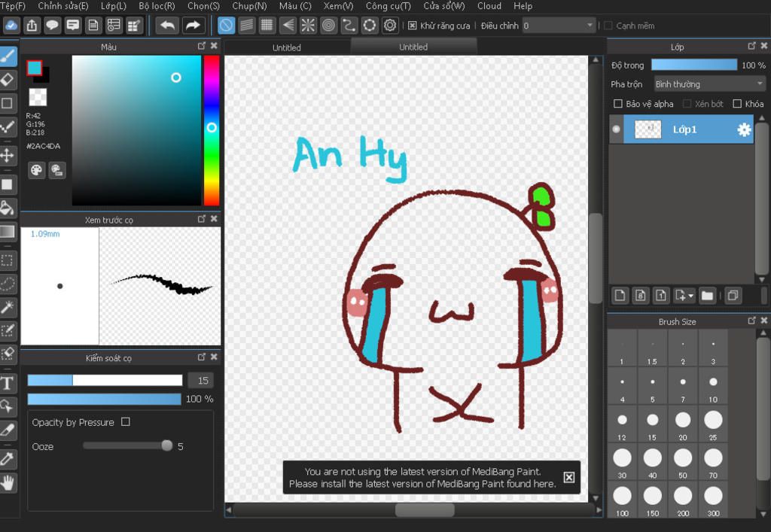This screenshot has width=771, height=532.
Task: Open the Cloud menu
Action: coord(489,6)
